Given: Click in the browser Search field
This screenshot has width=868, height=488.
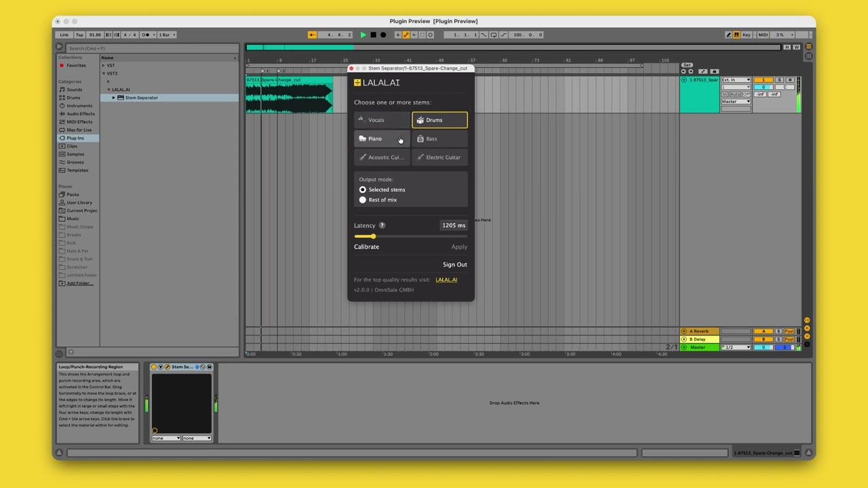Looking at the screenshot, I should pyautogui.click(x=153, y=48).
